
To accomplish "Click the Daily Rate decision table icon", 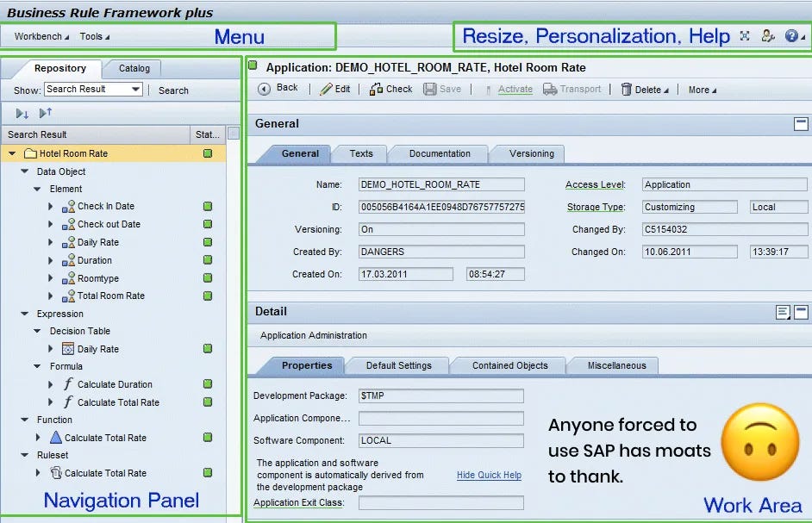I will pyautogui.click(x=68, y=349).
